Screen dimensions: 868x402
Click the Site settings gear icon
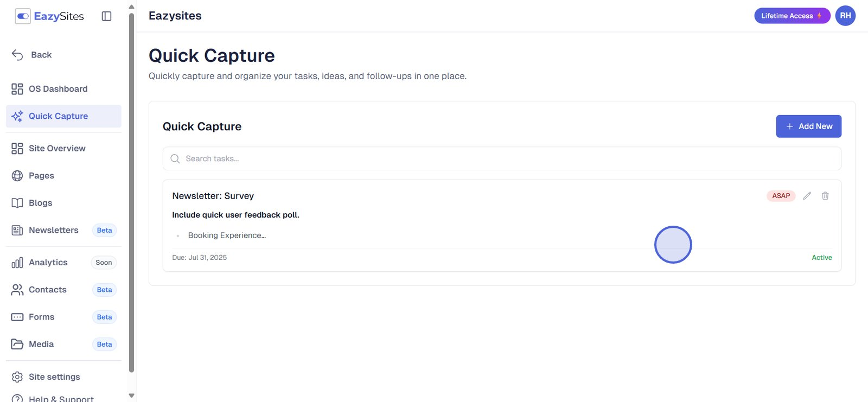[x=17, y=377]
